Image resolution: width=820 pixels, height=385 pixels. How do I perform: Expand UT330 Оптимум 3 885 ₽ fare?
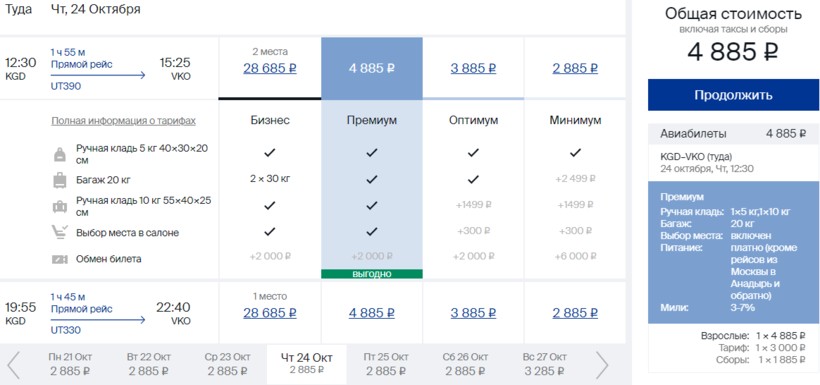473,313
